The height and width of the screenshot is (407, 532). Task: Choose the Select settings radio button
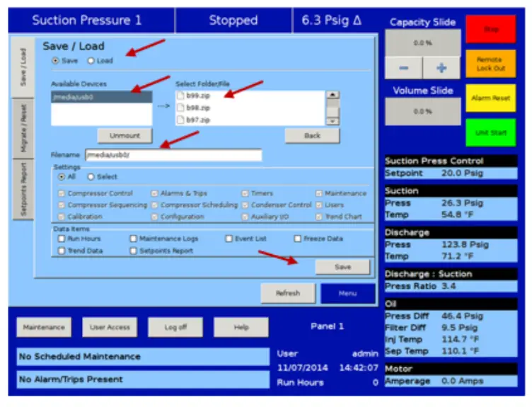coord(91,177)
